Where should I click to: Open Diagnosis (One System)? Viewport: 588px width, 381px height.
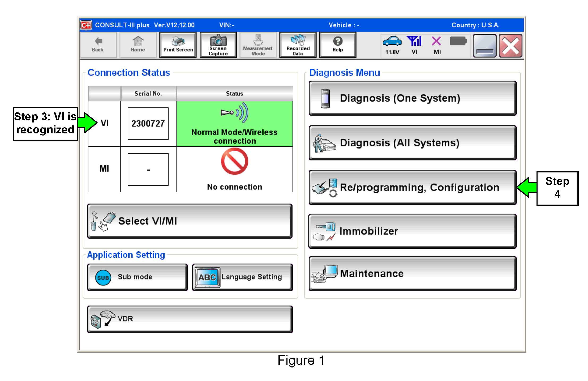pos(413,98)
